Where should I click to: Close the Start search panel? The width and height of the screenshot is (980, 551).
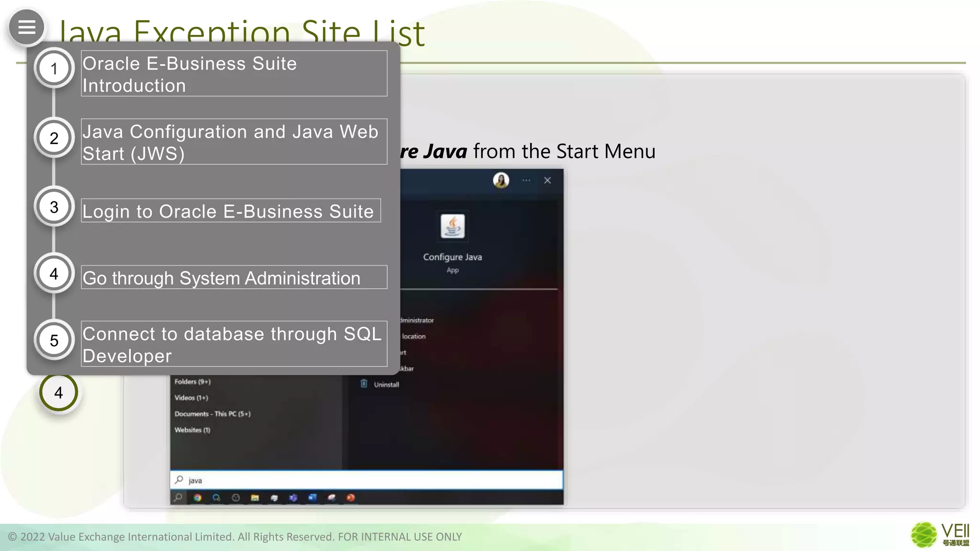(x=547, y=180)
